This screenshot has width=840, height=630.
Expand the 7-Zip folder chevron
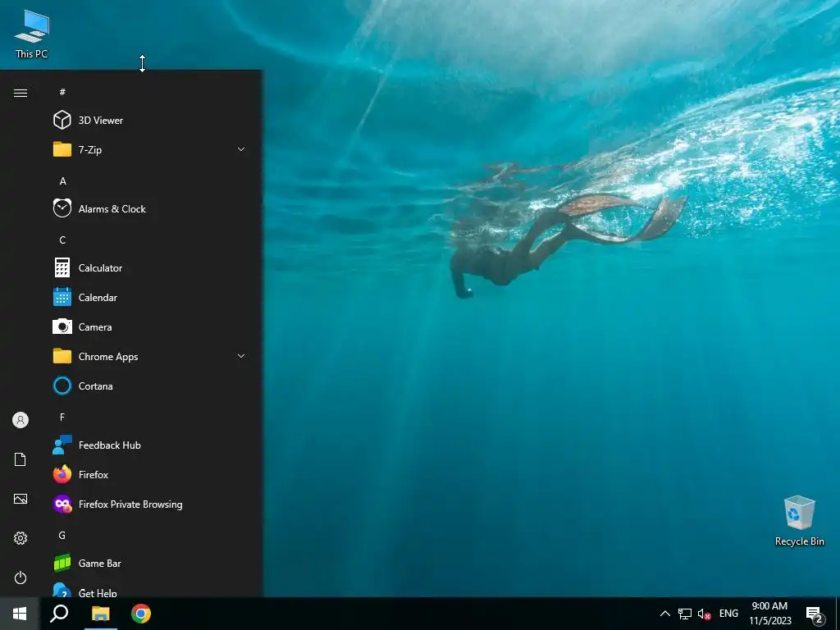(241, 149)
